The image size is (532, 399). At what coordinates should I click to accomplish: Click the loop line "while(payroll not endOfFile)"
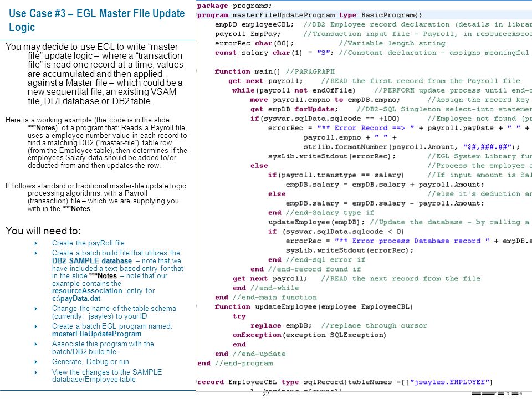[x=294, y=90]
